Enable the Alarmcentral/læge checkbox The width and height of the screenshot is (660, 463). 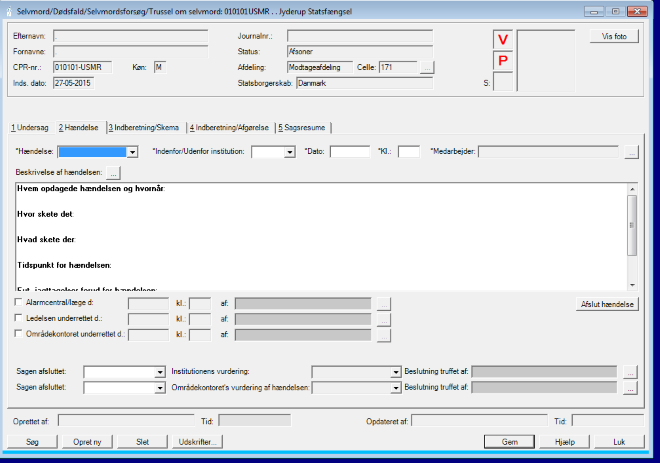coord(18,302)
